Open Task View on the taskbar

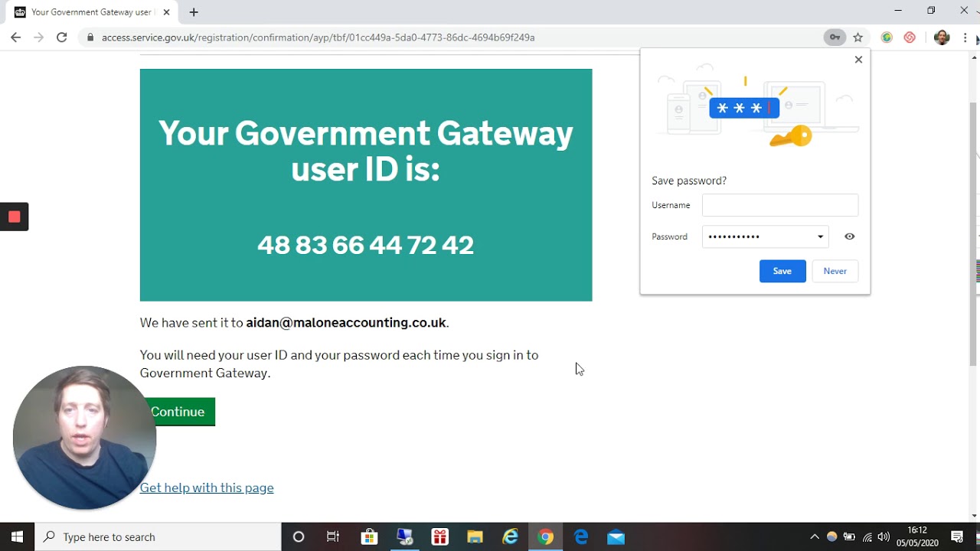[x=333, y=536]
